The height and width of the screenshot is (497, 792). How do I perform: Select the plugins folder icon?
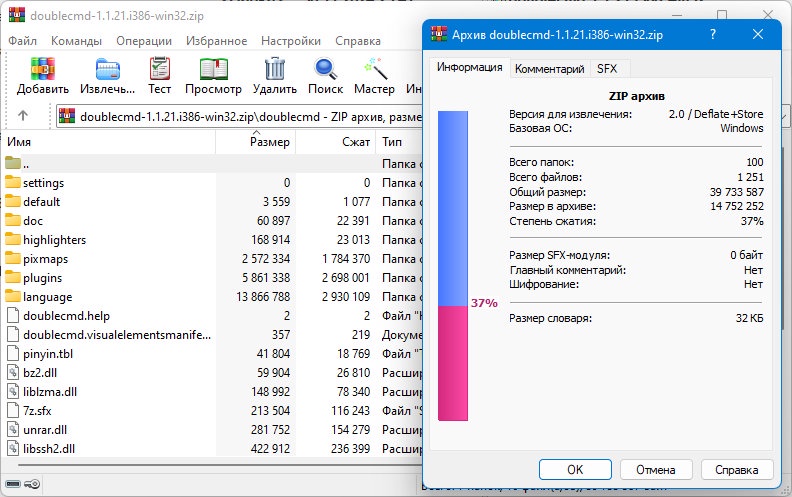pyautogui.click(x=13, y=277)
